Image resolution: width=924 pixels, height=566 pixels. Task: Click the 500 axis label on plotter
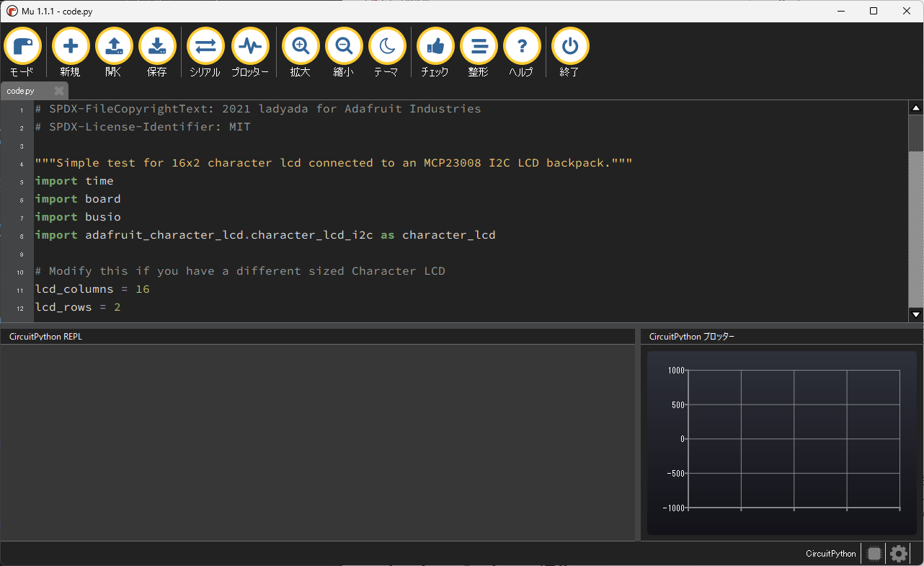(678, 404)
